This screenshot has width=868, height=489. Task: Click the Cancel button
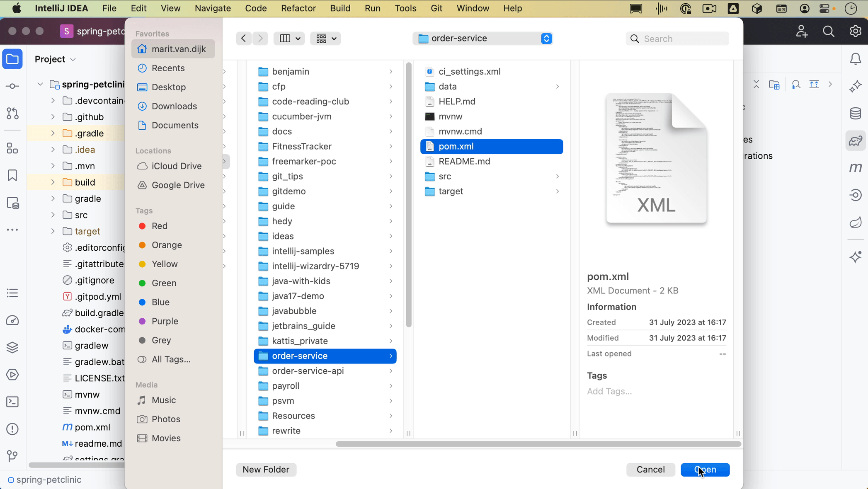(x=650, y=470)
